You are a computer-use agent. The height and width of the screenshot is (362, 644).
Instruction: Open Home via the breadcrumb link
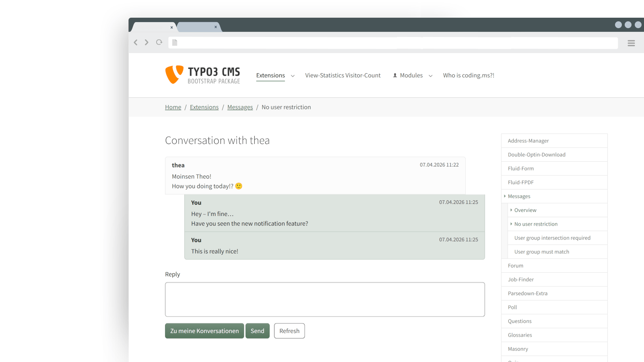(173, 107)
